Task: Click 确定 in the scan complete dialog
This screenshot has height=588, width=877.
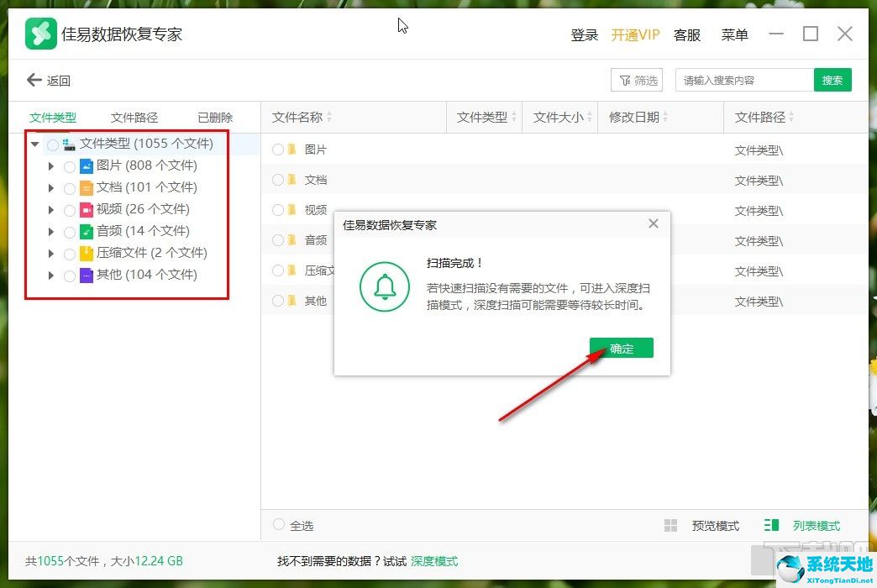Action: click(621, 348)
